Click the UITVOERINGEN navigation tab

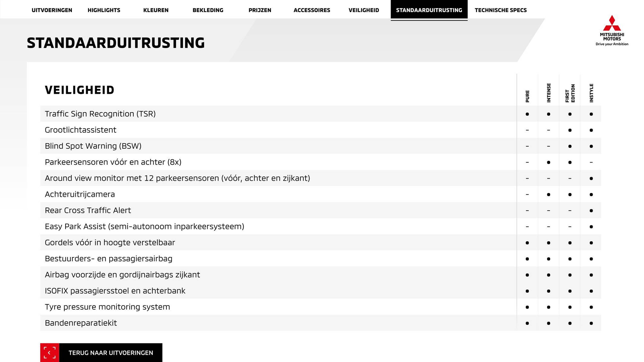click(x=52, y=10)
